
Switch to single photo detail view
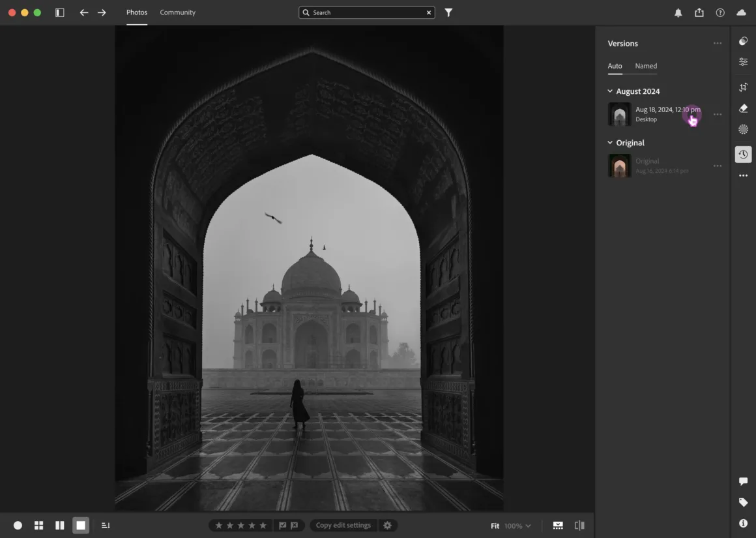pyautogui.click(x=81, y=526)
